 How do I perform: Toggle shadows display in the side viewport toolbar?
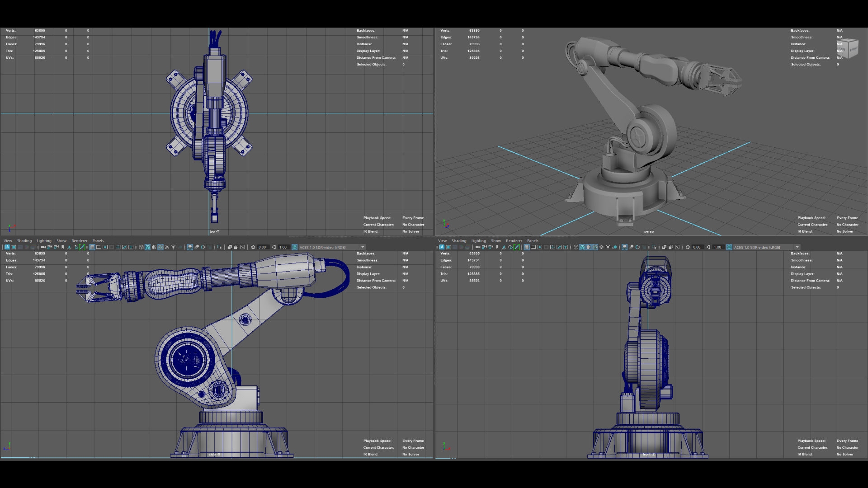coord(180,247)
